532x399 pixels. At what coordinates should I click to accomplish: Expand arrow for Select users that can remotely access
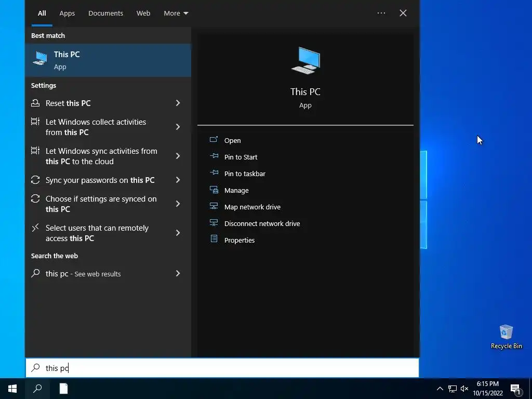(178, 233)
